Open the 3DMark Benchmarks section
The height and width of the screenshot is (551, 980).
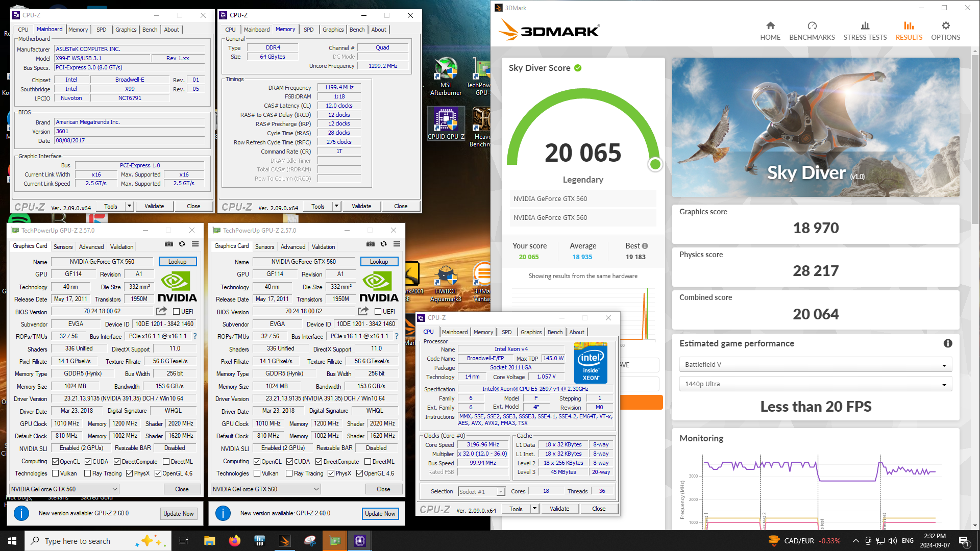click(x=812, y=31)
